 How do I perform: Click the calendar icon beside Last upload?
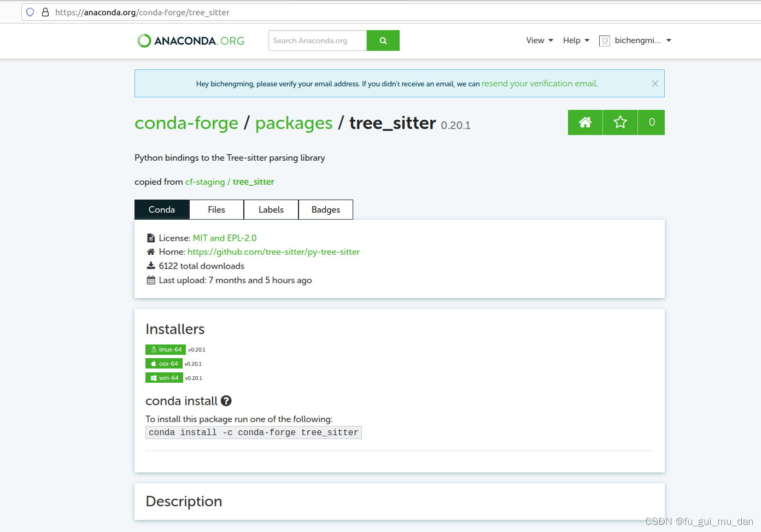(x=151, y=280)
